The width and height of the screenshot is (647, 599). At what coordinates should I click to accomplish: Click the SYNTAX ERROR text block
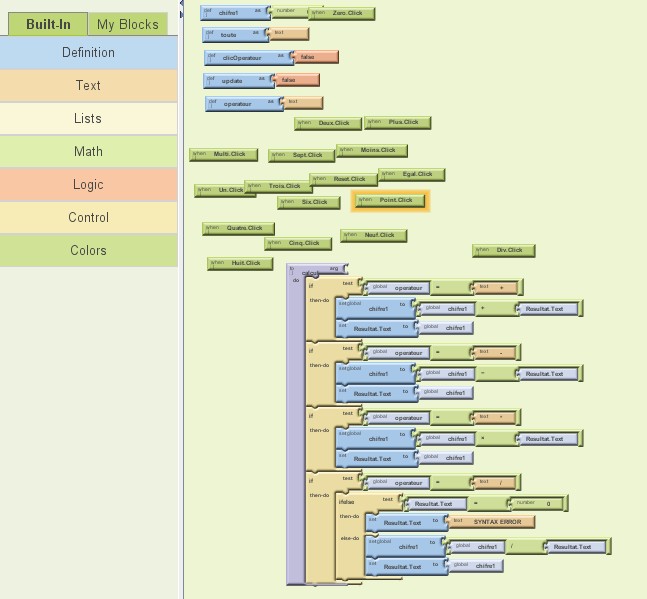[x=493, y=522]
